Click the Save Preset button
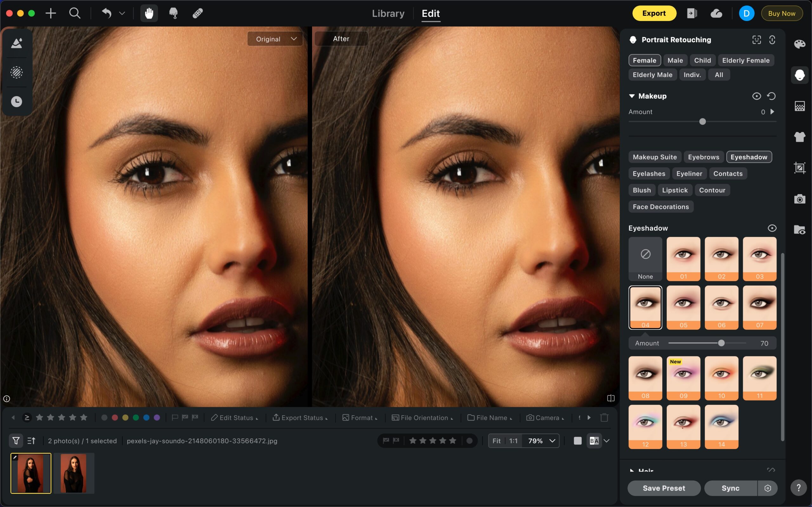This screenshot has height=507, width=812. click(x=664, y=488)
